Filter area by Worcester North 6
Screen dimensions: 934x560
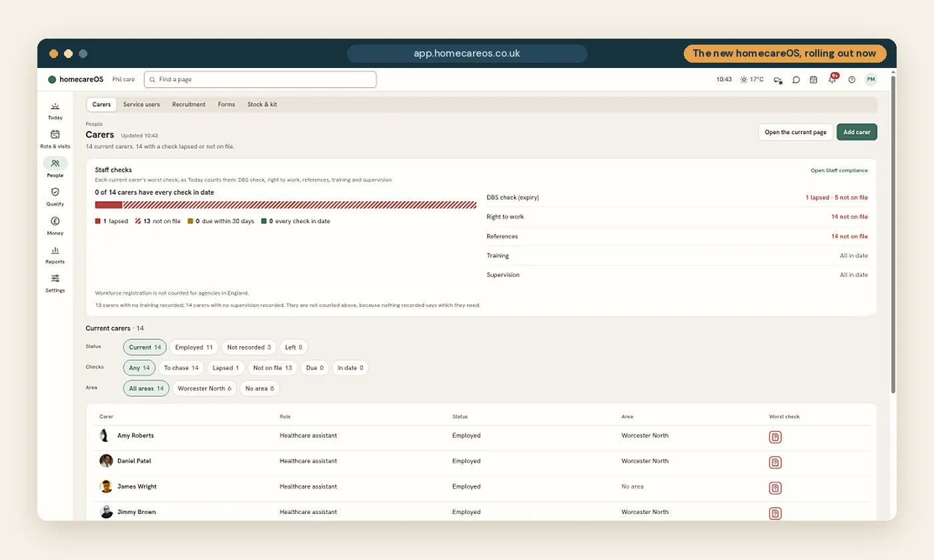click(204, 389)
